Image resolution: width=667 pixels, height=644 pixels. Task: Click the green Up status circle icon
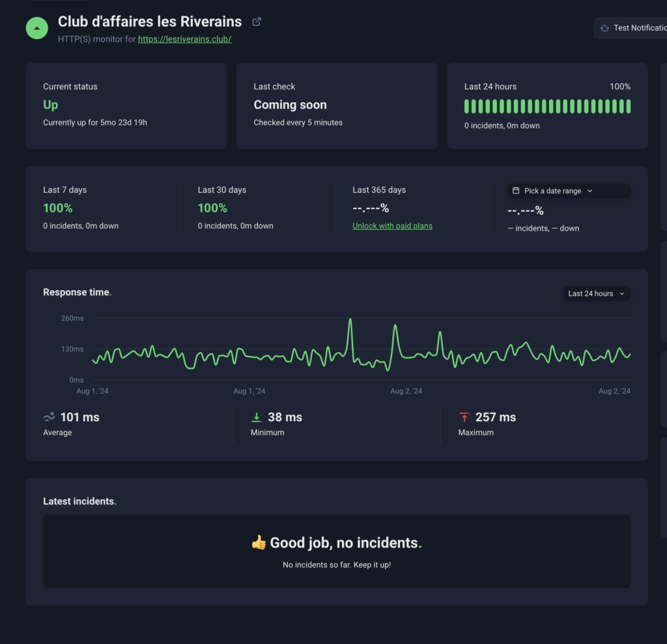(x=37, y=28)
